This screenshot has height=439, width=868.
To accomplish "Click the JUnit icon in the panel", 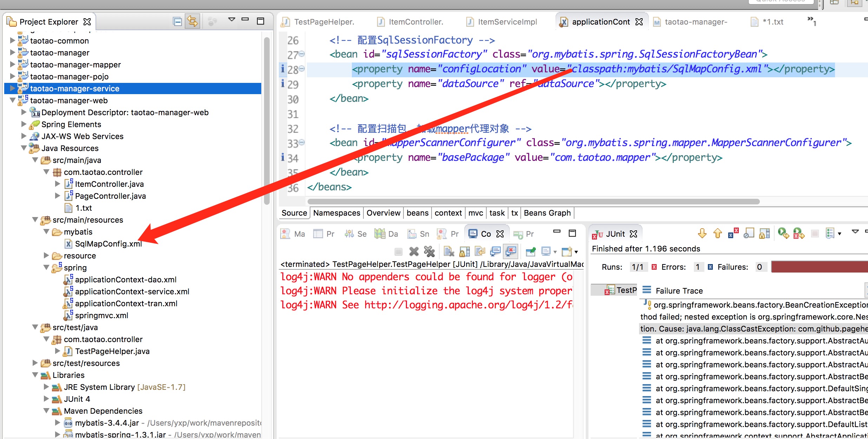I will point(598,234).
